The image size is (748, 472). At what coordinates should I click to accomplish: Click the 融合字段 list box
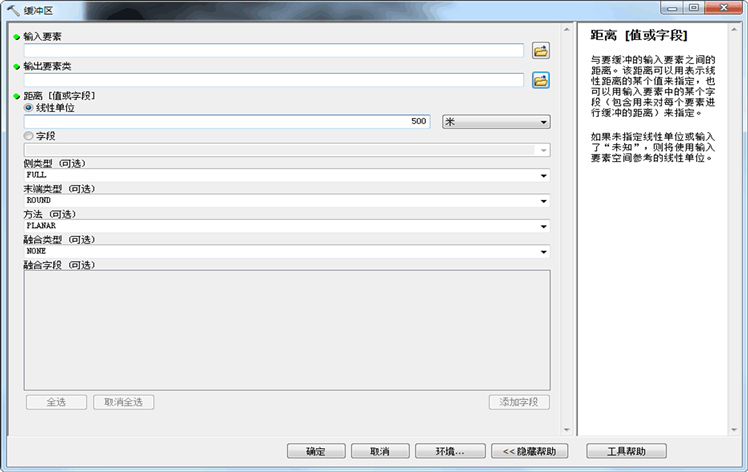(287, 330)
